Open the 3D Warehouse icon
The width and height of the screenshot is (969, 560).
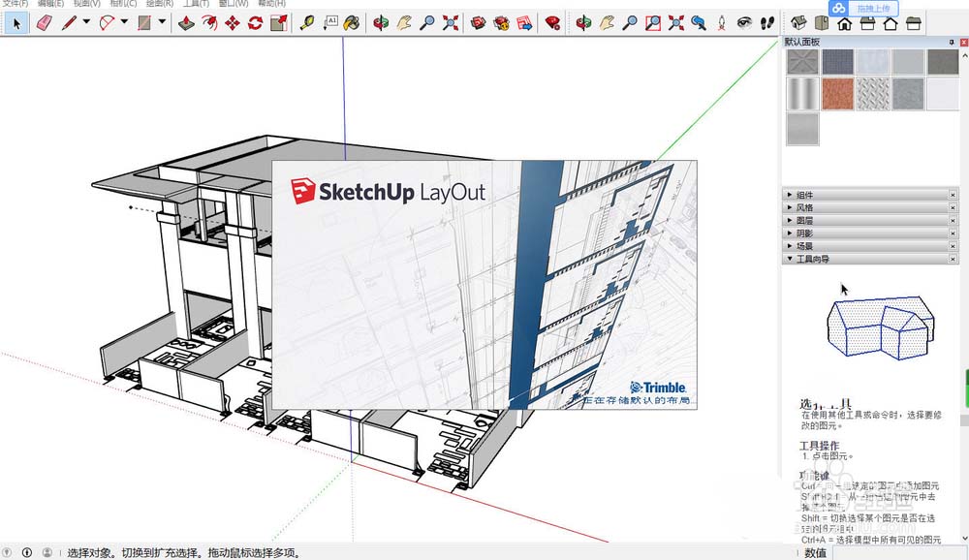click(x=478, y=23)
